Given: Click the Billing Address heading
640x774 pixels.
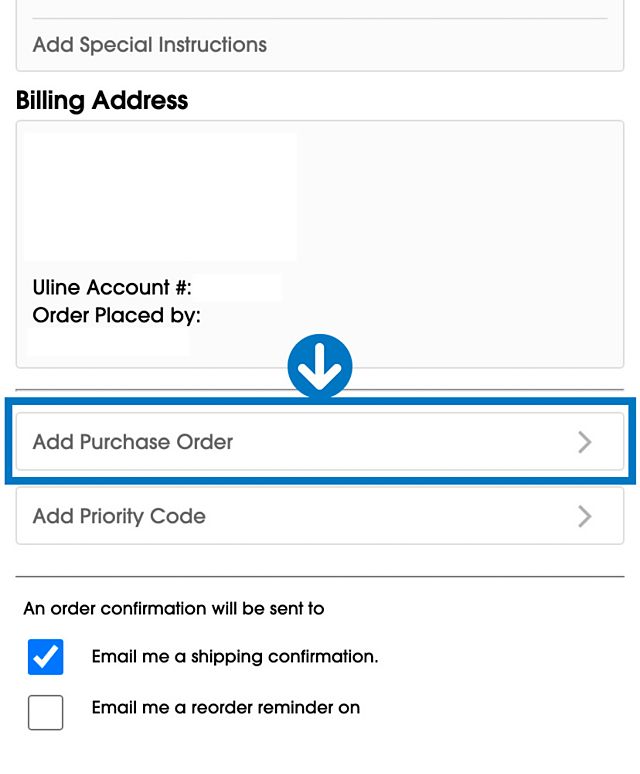Looking at the screenshot, I should (102, 100).
